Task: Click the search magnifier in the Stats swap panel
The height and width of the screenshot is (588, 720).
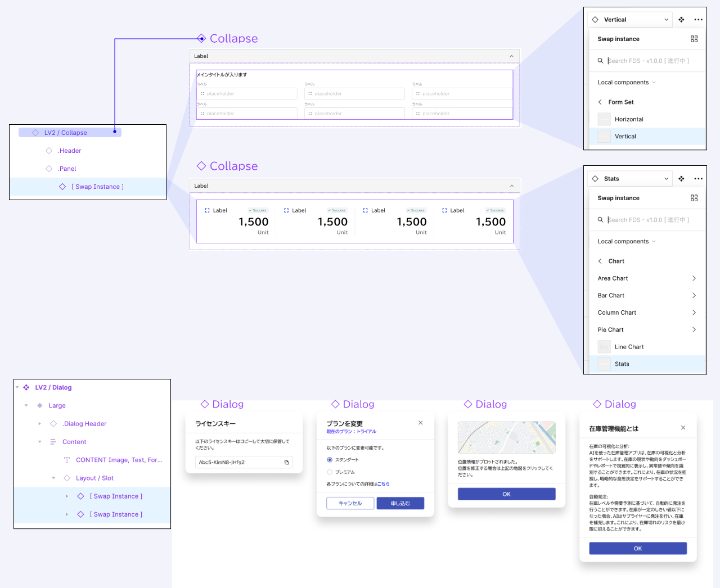Action: click(x=600, y=219)
